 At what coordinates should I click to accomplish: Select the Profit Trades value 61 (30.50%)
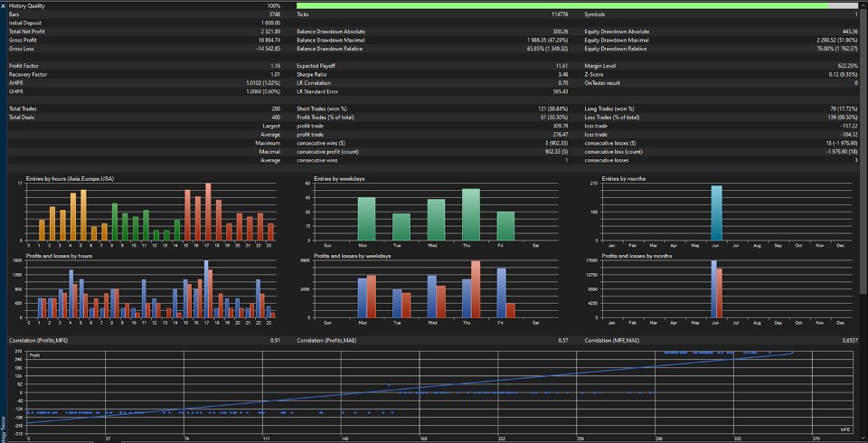pyautogui.click(x=553, y=118)
